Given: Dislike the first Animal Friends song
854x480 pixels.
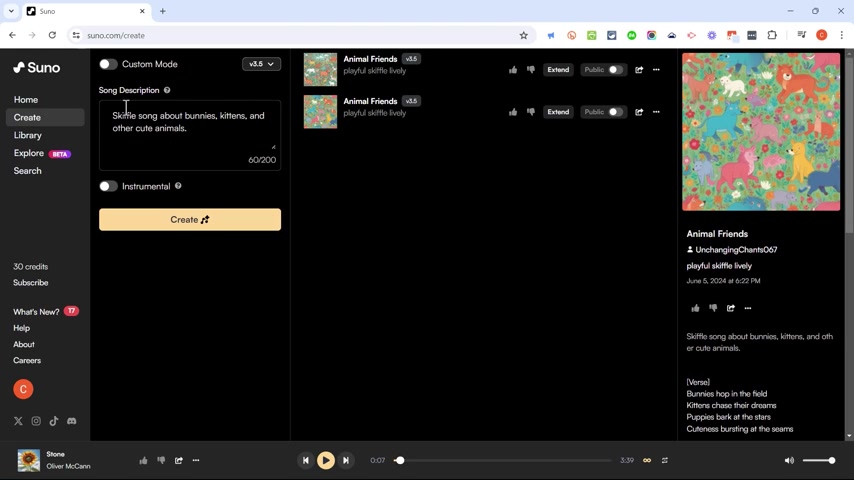Looking at the screenshot, I should pos(530,70).
